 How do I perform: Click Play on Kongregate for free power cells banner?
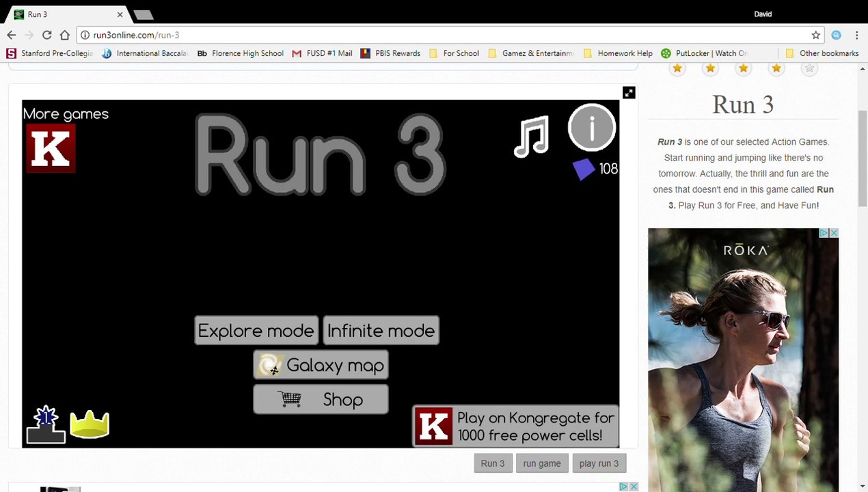(x=516, y=426)
